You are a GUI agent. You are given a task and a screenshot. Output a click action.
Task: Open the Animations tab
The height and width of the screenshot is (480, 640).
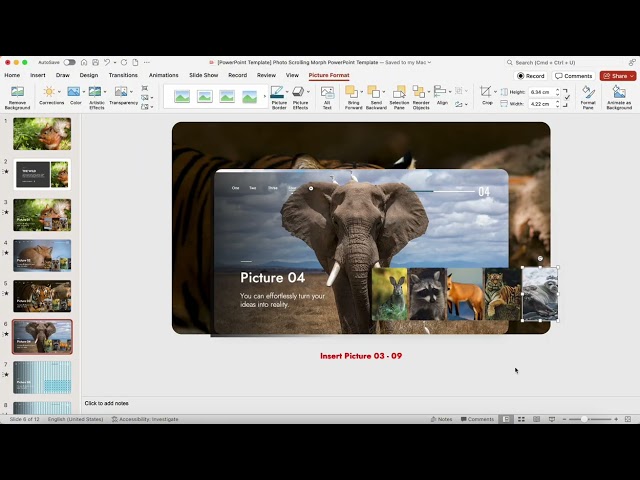[x=163, y=75]
